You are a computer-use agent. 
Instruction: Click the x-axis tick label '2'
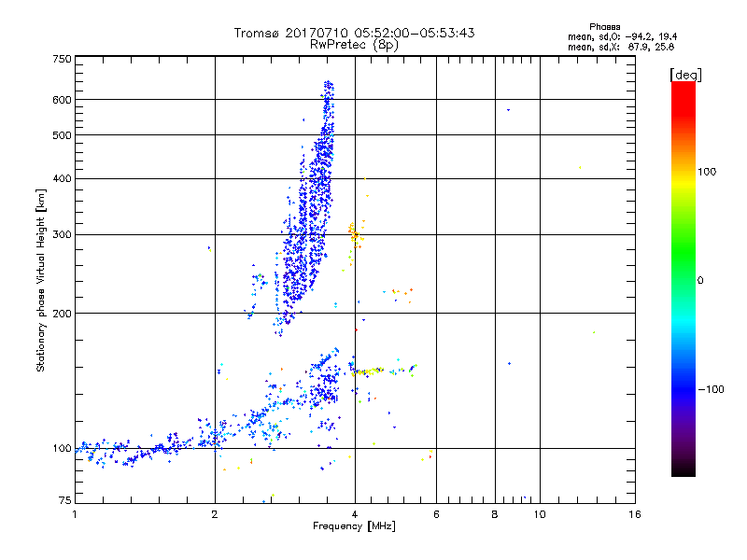coord(215,514)
